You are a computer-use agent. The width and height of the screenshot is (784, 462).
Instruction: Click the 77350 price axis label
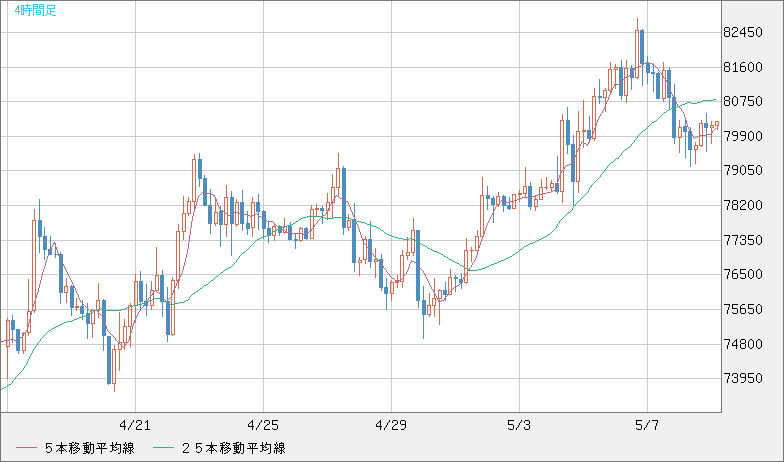click(743, 240)
